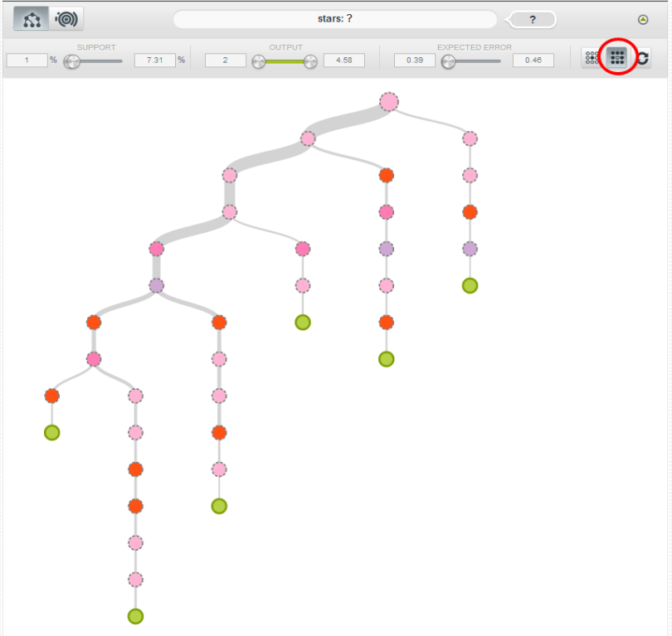Expand a dashed orange node in the tree
The width and height of the screenshot is (672, 636).
pos(218,322)
